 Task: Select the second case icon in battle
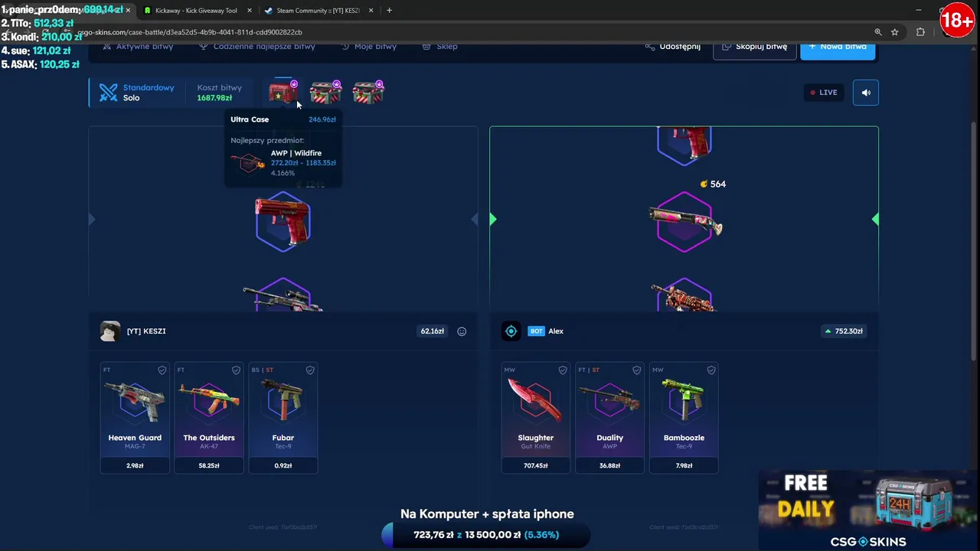325,93
